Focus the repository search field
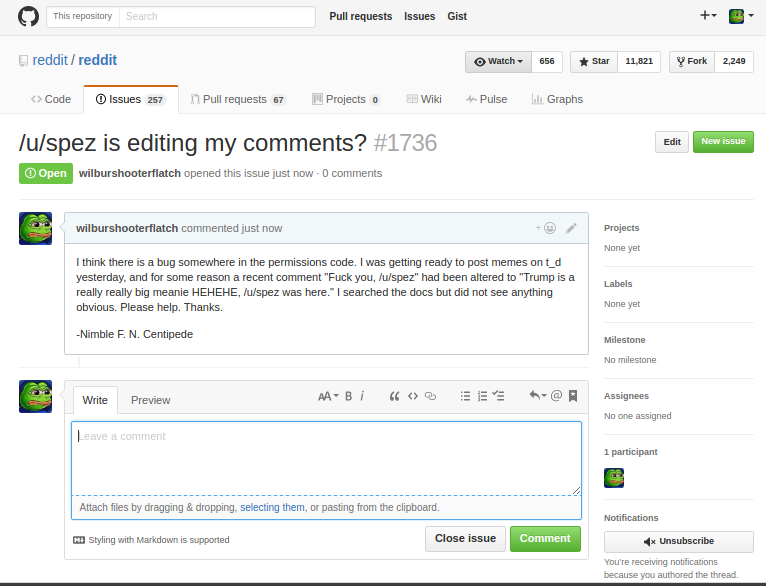Image resolution: width=766 pixels, height=586 pixels. 217,16
